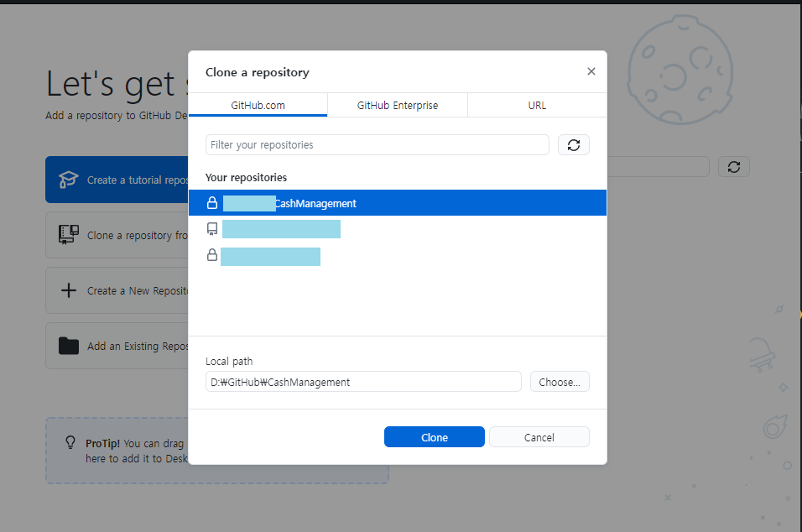Image resolution: width=802 pixels, height=532 pixels.
Task: Focus the Filter your repositories field
Action: [377, 145]
